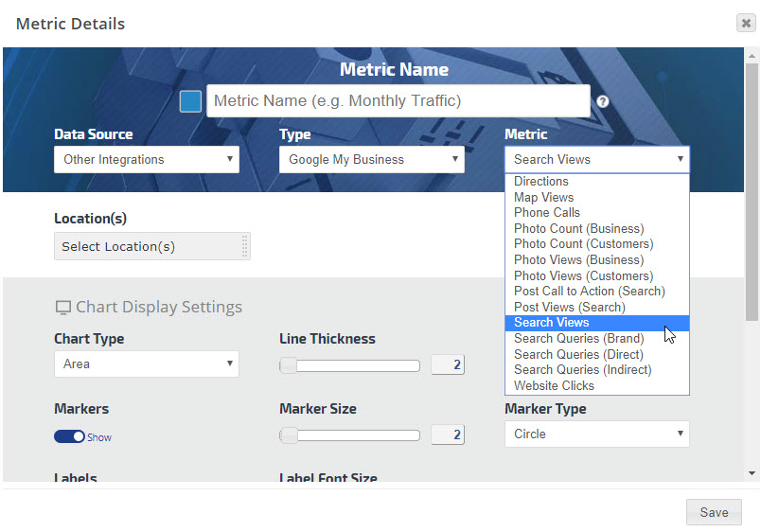Click the scrollbar down arrow
The height and width of the screenshot is (532, 761).
[x=752, y=472]
